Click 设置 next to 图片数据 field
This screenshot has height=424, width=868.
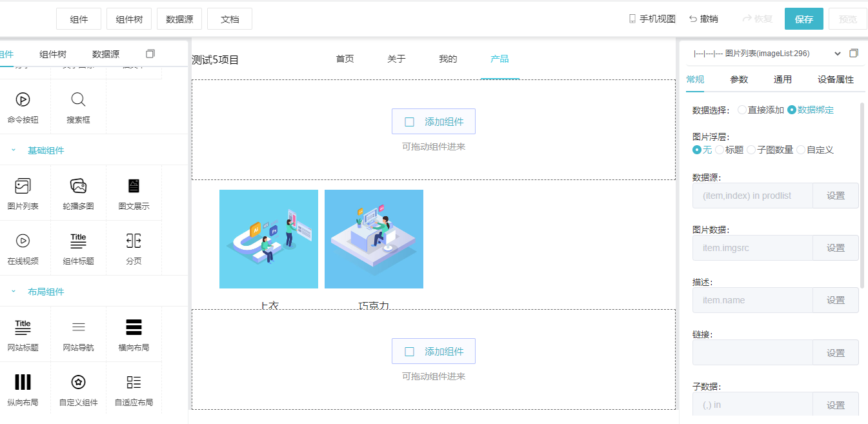coord(836,248)
